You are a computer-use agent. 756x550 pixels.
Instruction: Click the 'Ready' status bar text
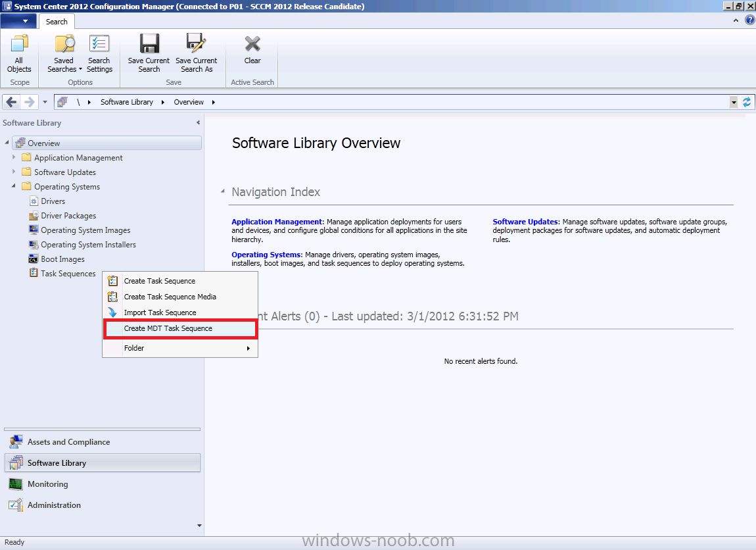click(x=14, y=542)
